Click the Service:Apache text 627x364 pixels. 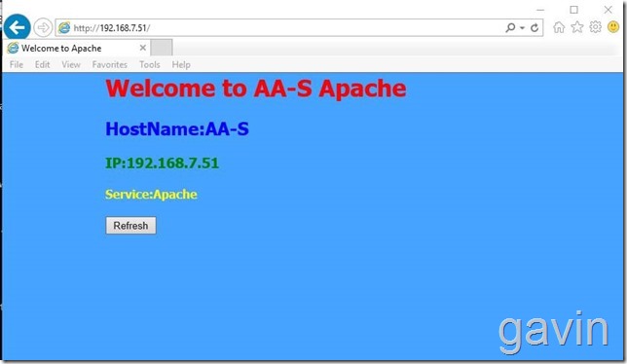151,195
